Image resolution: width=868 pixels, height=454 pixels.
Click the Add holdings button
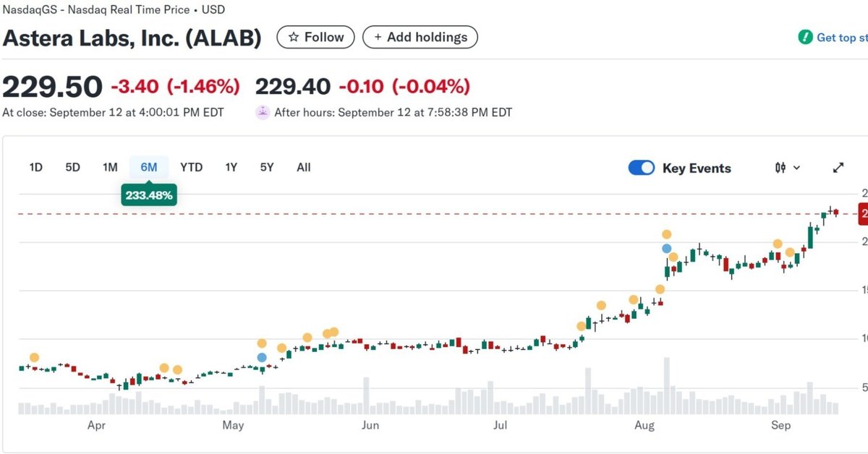[x=420, y=37]
